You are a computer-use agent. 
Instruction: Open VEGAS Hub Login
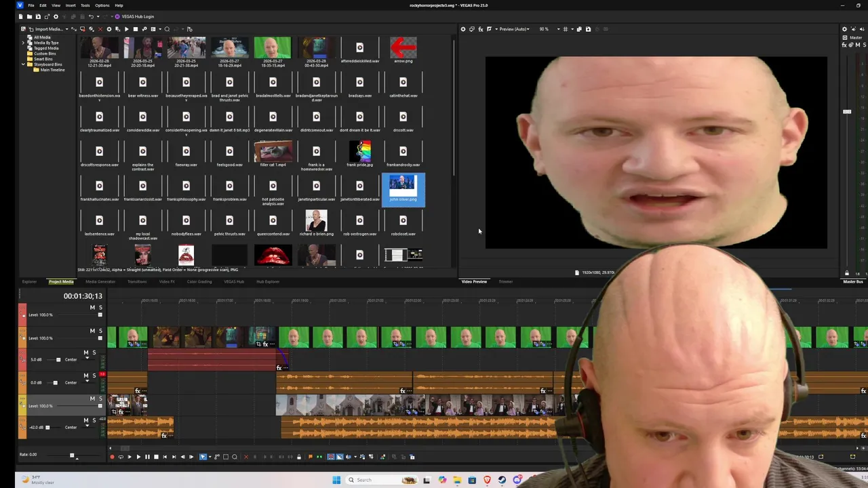tap(134, 16)
